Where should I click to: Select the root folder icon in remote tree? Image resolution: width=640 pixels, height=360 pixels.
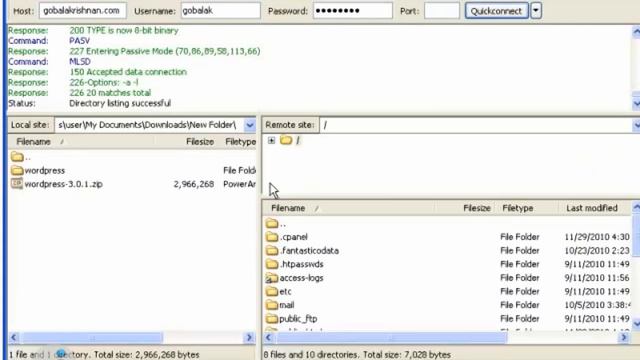286,140
